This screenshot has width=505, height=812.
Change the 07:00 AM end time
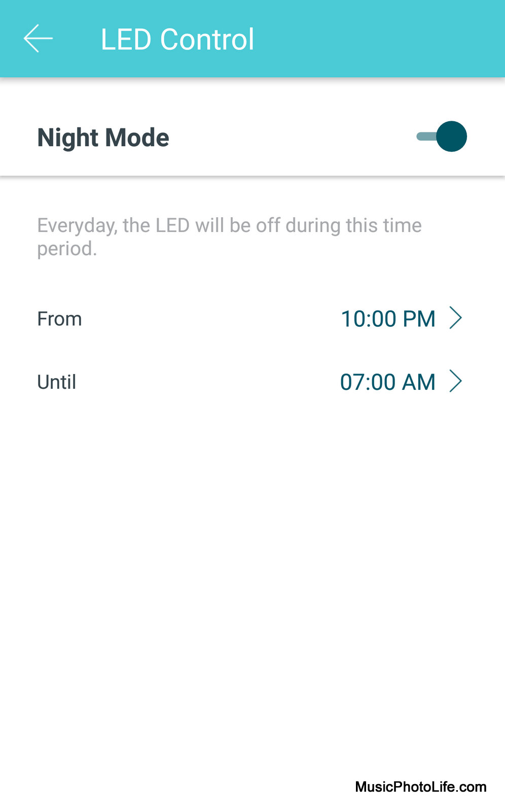click(388, 382)
